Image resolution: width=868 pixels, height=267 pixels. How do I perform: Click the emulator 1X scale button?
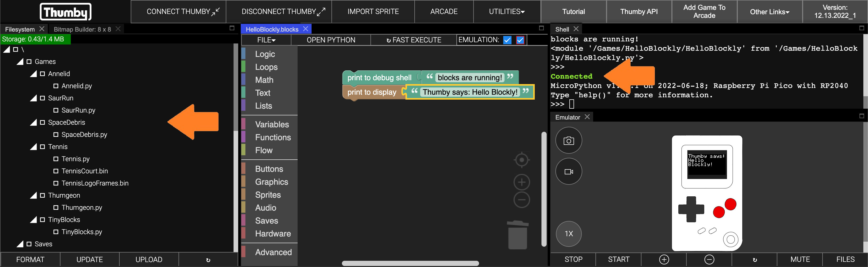(568, 234)
